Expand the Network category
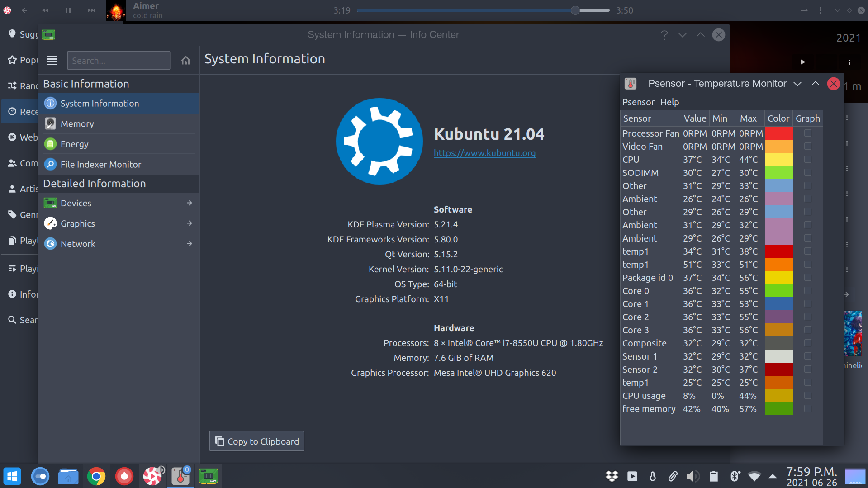 (x=119, y=244)
